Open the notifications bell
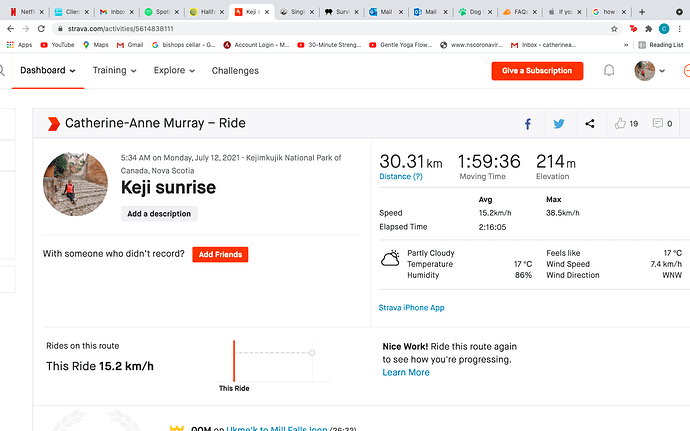Screen dimensions: 690x431 pyautogui.click(x=609, y=71)
